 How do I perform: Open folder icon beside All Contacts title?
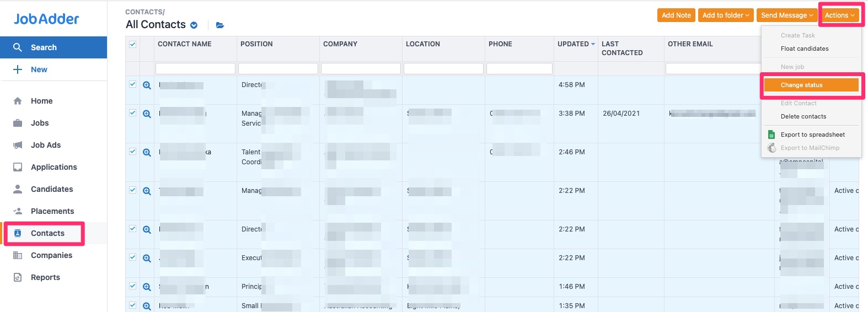click(220, 25)
